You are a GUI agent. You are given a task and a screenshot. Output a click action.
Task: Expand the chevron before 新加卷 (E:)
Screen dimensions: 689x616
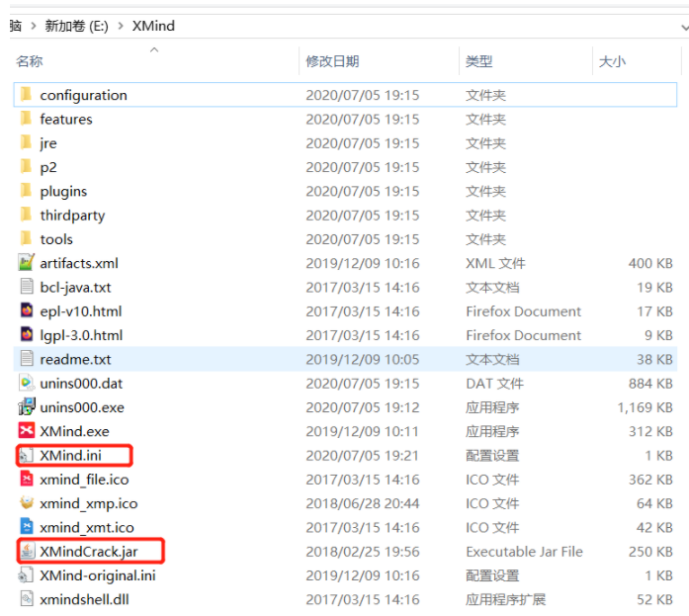pos(34,26)
